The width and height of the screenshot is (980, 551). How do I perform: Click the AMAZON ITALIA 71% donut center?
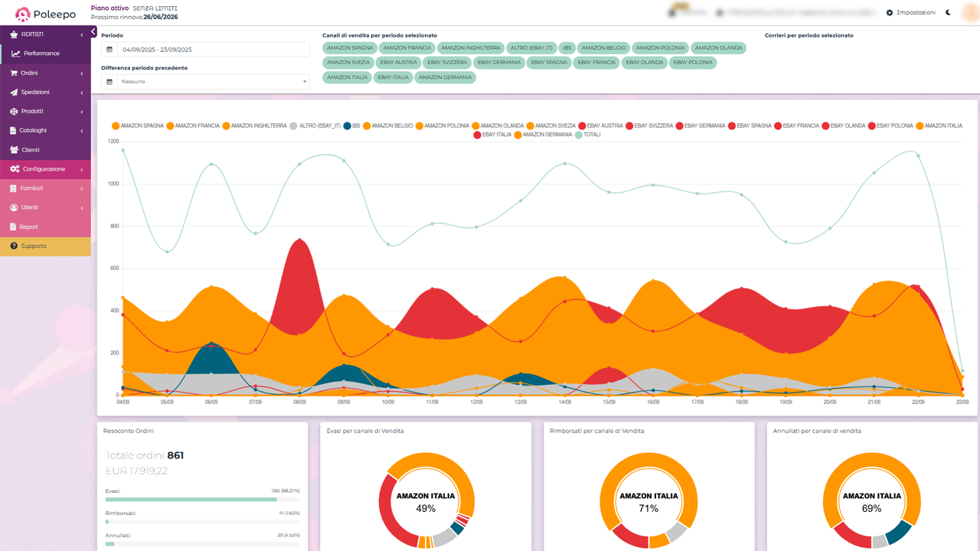coord(648,502)
